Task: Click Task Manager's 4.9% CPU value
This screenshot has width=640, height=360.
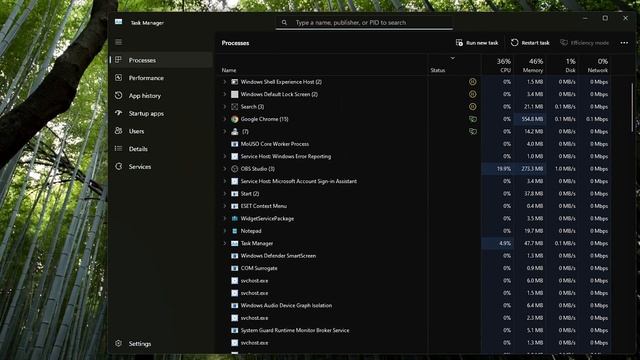Action: [x=505, y=243]
